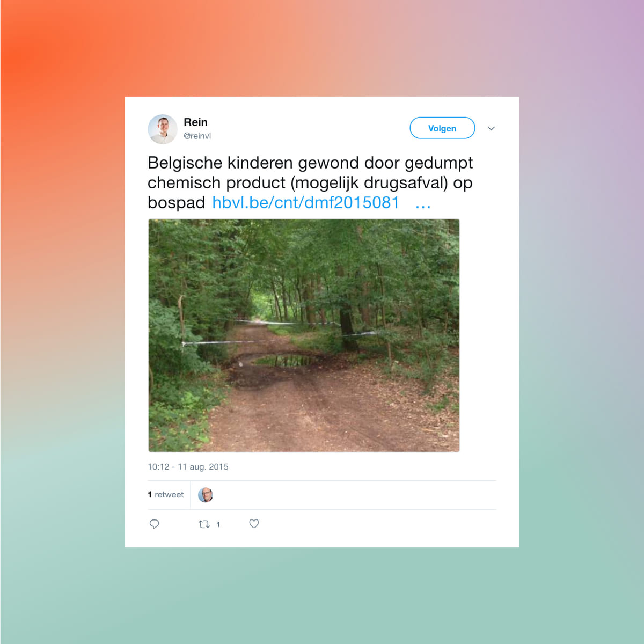Click the puddle in the forest photo
644x644 pixels.
click(x=283, y=361)
